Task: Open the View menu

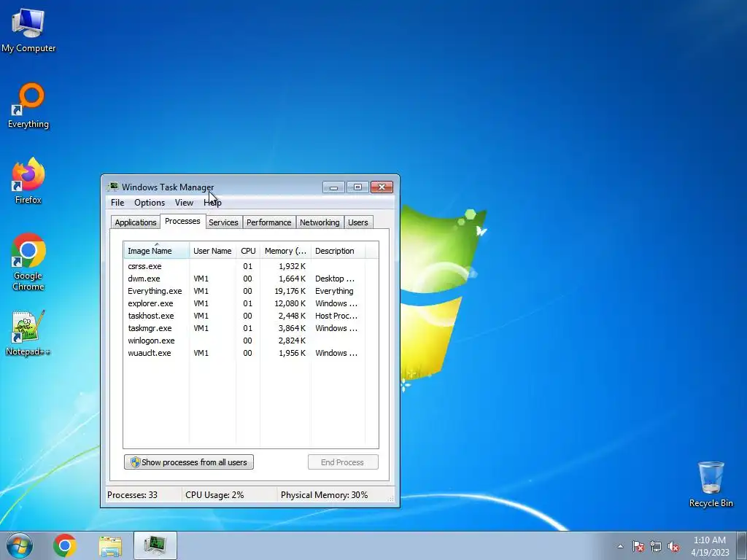Action: pyautogui.click(x=184, y=203)
